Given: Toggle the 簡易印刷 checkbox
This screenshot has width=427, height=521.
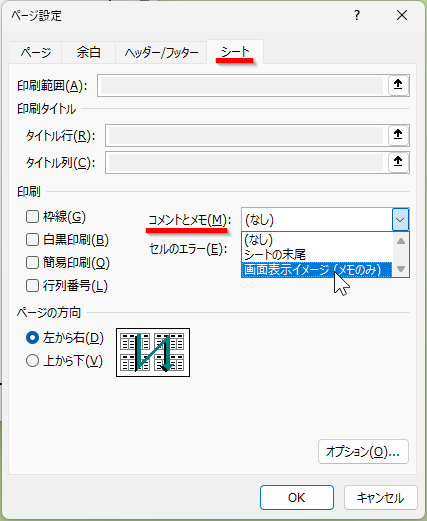Looking at the screenshot, I should click(32, 263).
